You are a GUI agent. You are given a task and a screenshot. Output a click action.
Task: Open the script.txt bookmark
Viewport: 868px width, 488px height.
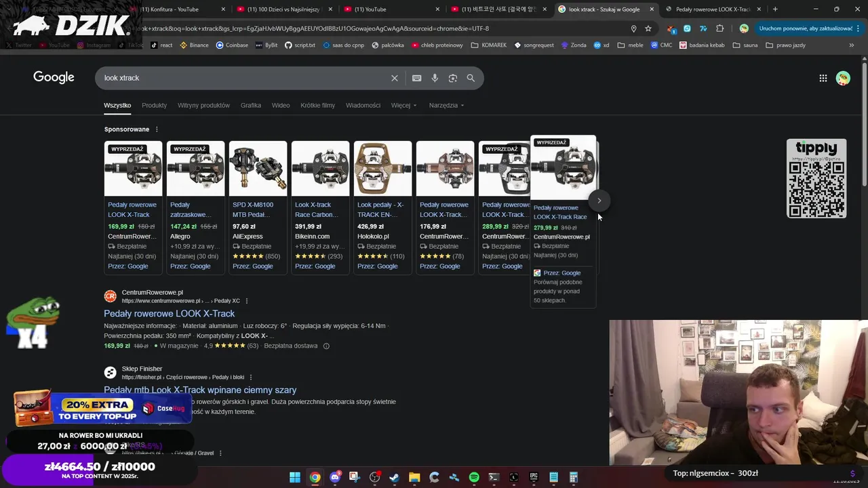point(300,45)
